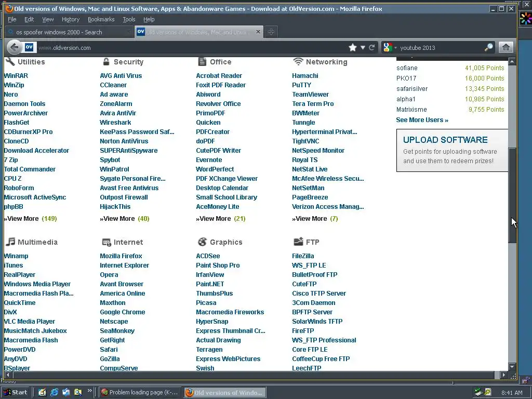Click the 'Old versions of Windo...' taskbar button
532x399 pixels.
coord(225,392)
